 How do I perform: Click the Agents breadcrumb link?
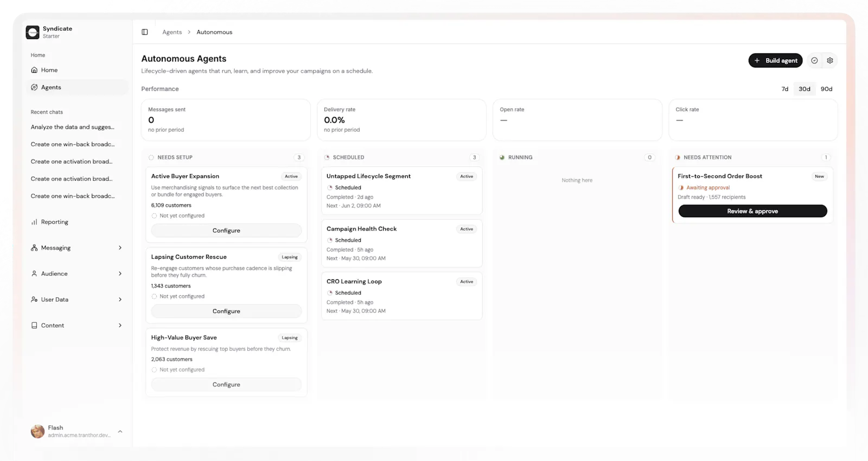(x=172, y=32)
